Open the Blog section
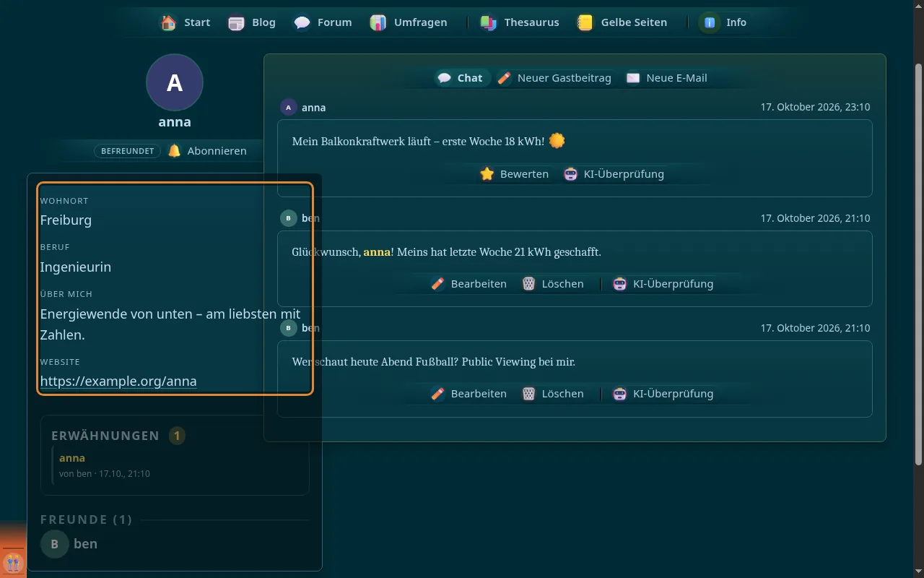Image resolution: width=924 pixels, height=578 pixels. [252, 22]
